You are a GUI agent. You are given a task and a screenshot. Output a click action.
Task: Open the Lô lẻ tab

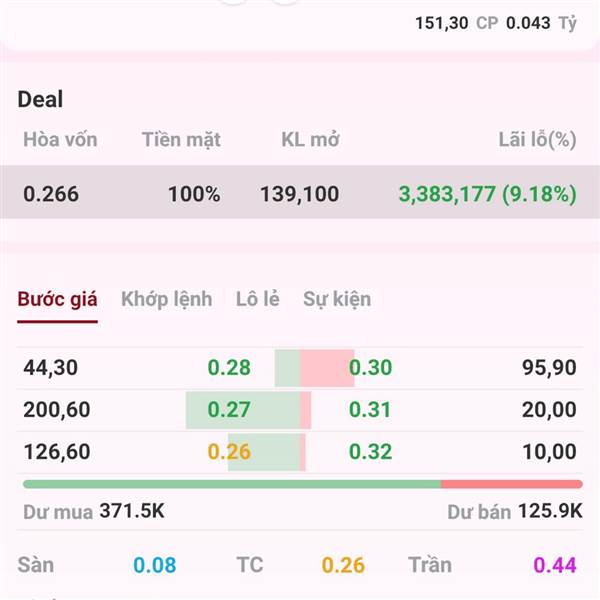(x=258, y=299)
